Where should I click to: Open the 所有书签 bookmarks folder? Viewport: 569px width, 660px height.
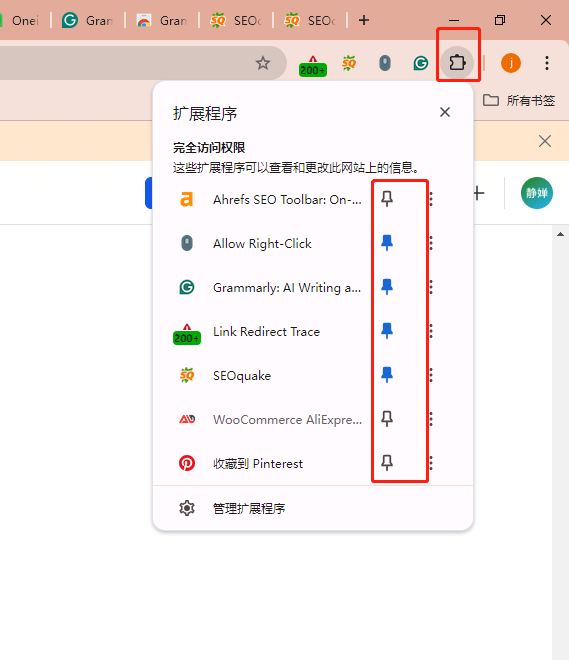pos(519,100)
